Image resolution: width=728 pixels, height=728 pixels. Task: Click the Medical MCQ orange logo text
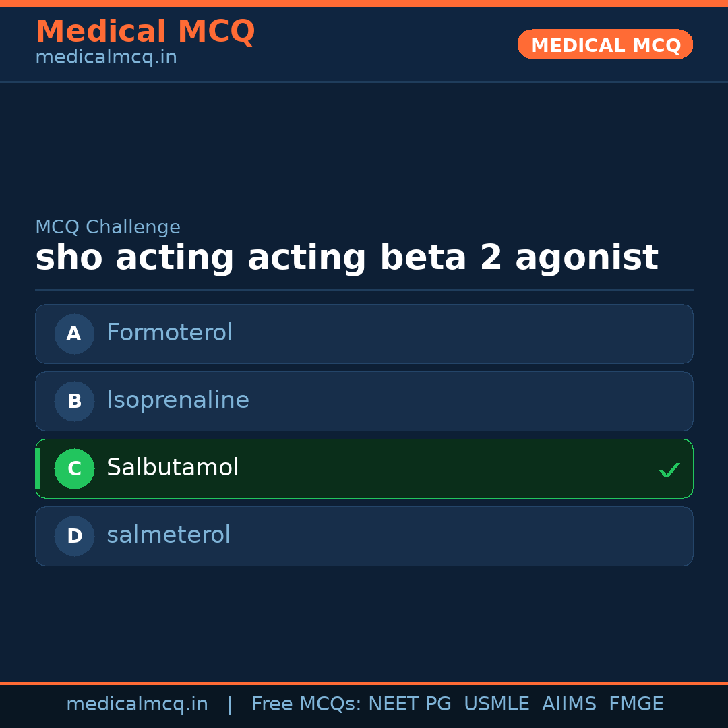pos(145,31)
